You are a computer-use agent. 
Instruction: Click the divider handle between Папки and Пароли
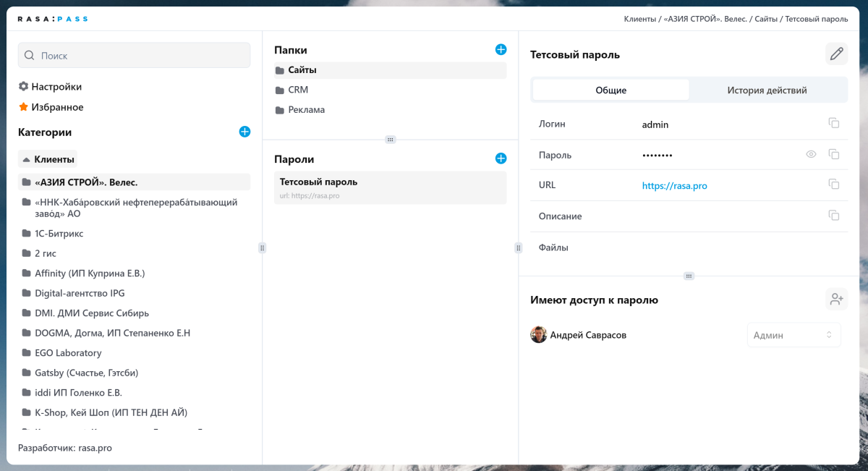390,139
